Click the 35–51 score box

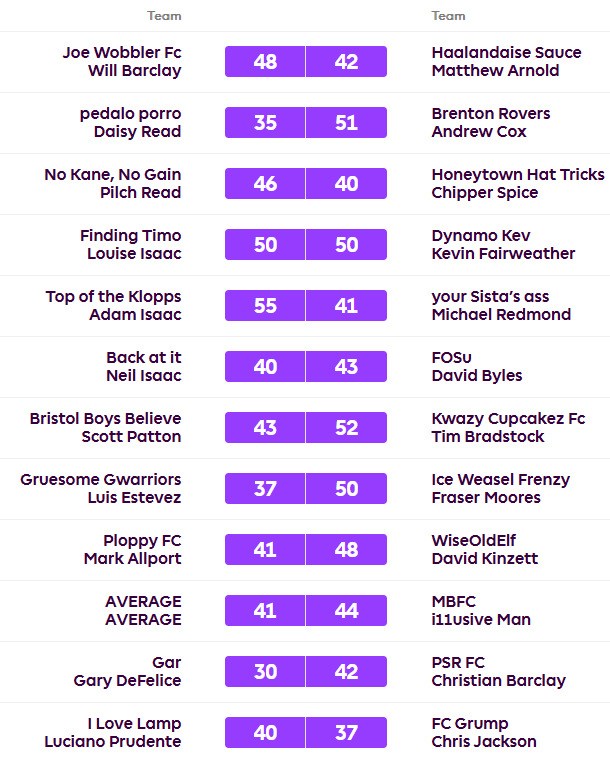coord(305,123)
